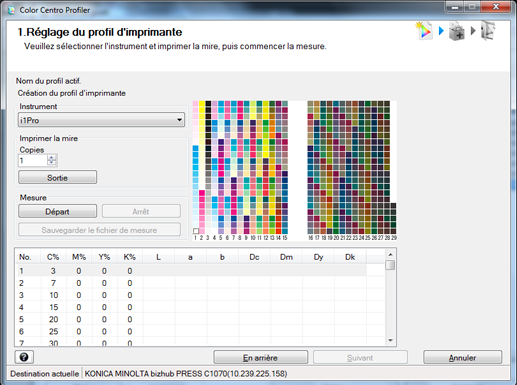
Task: Minimize the Color Centro Profiler window
Action: 455,7
